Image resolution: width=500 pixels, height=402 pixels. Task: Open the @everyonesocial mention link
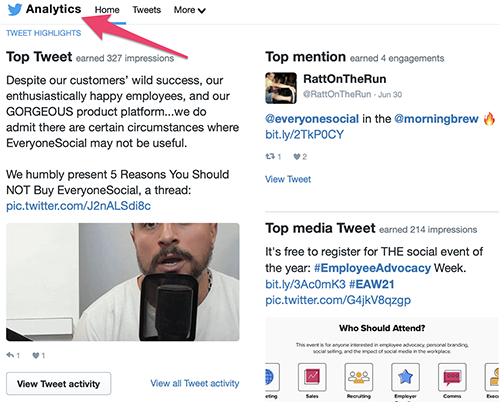[x=312, y=119]
